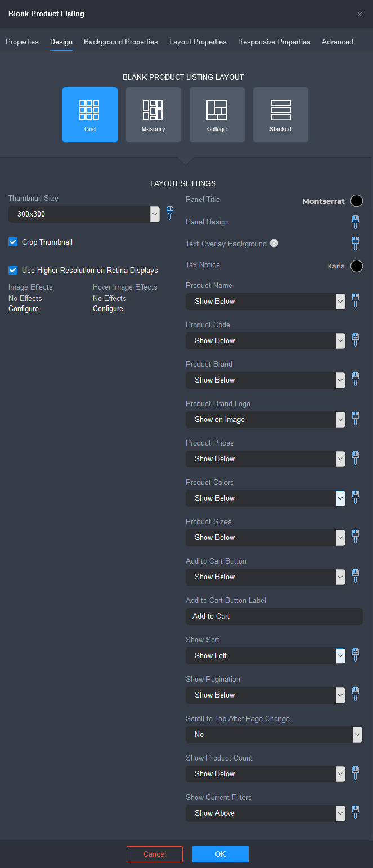Open Scroll to Top After Page Change dropdown
This screenshot has height=868, width=373.
(x=274, y=735)
